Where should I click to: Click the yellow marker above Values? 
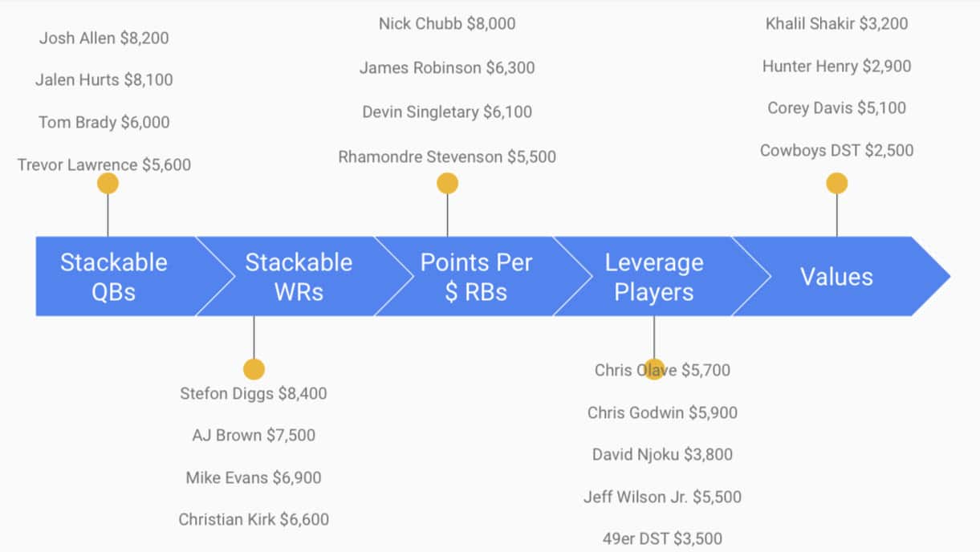(x=837, y=184)
